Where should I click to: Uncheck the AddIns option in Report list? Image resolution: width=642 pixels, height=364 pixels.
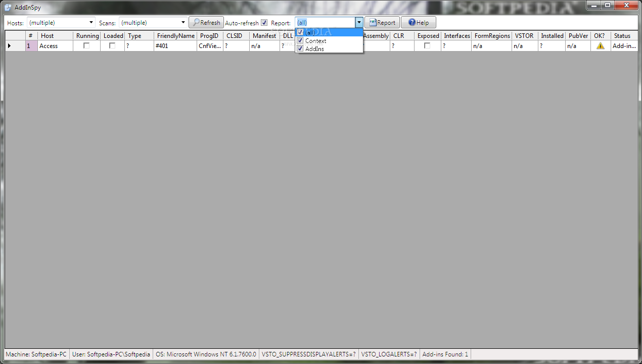[x=300, y=49]
